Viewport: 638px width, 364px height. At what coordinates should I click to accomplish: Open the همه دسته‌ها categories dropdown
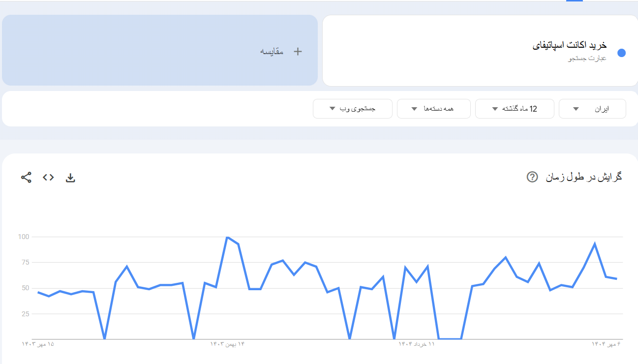(x=433, y=109)
